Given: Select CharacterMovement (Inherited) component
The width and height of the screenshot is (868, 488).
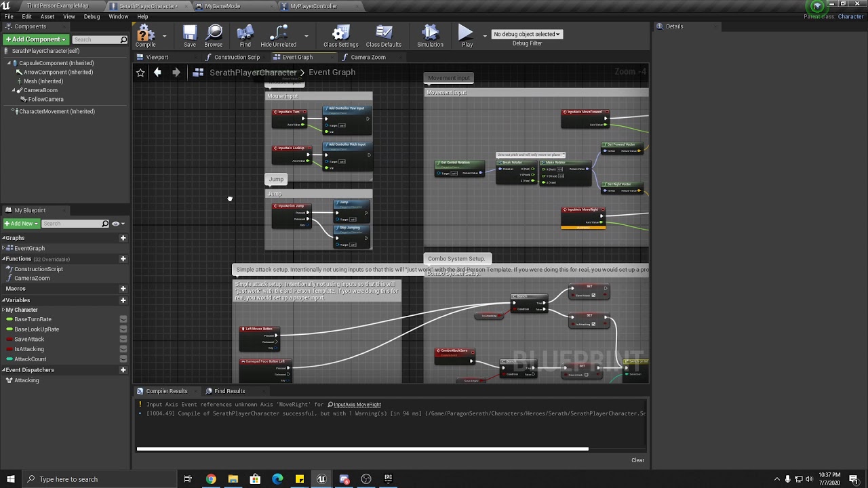Looking at the screenshot, I should click(56, 111).
